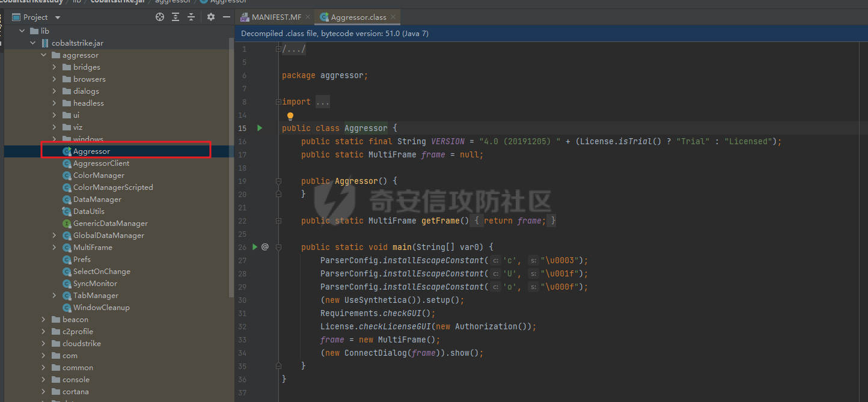Click the locate-in-tree crosshair icon
The height and width of the screenshot is (402, 868).
[160, 17]
